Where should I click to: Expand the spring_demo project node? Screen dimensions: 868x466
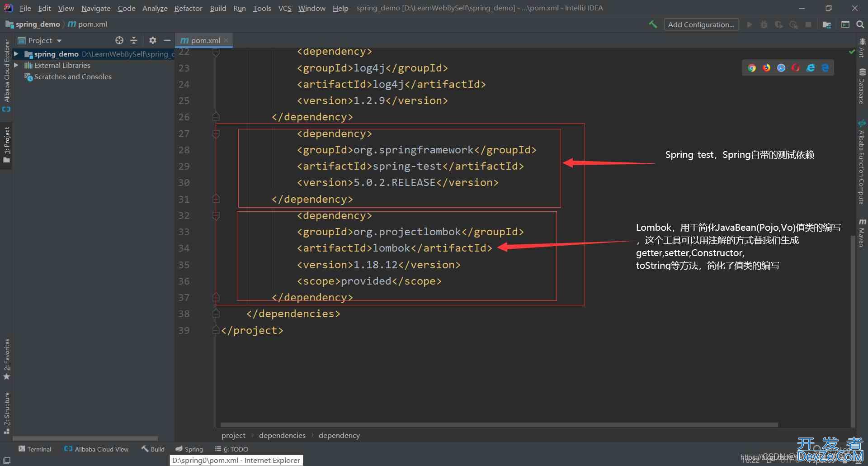(16, 54)
